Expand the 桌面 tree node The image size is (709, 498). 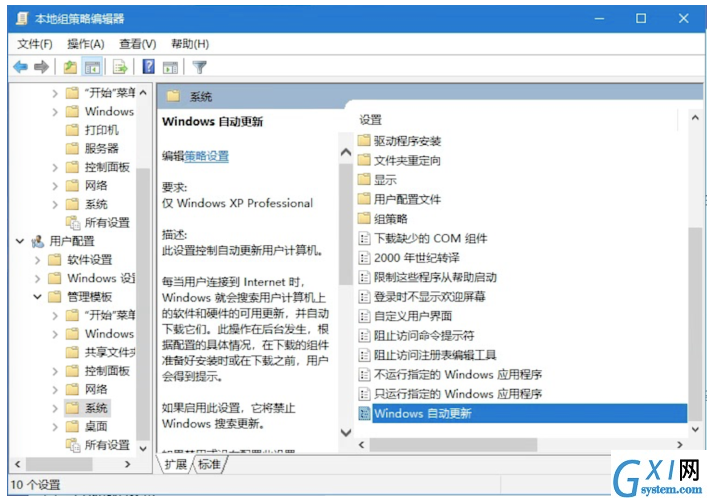(55, 427)
